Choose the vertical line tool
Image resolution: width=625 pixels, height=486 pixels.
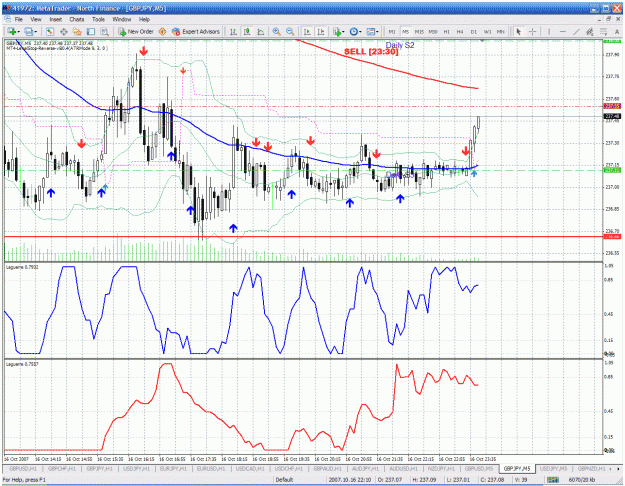[x=549, y=31]
